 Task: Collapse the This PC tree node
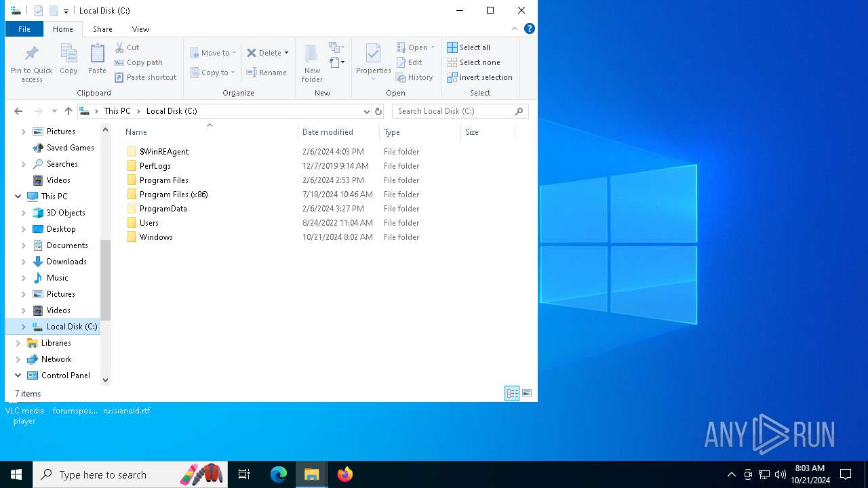pyautogui.click(x=18, y=197)
